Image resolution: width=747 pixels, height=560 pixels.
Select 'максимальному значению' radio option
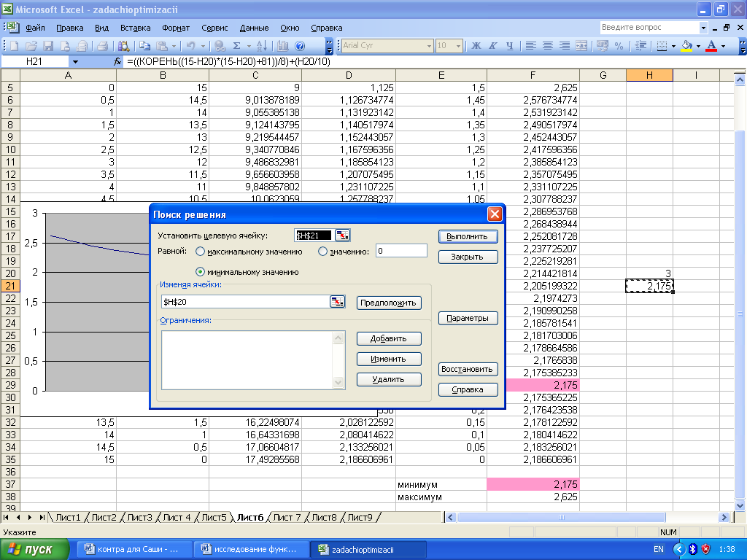click(201, 252)
